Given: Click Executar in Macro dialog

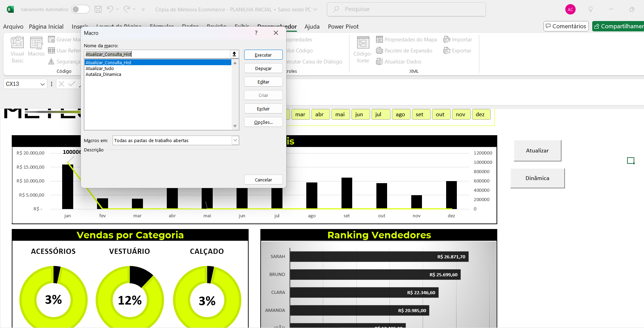Looking at the screenshot, I should tap(263, 55).
